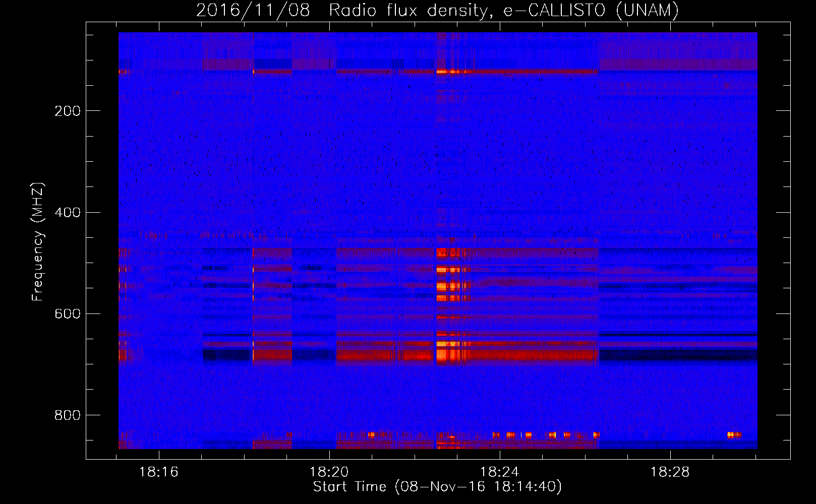Click the "600" frequency tick label

click(68, 314)
